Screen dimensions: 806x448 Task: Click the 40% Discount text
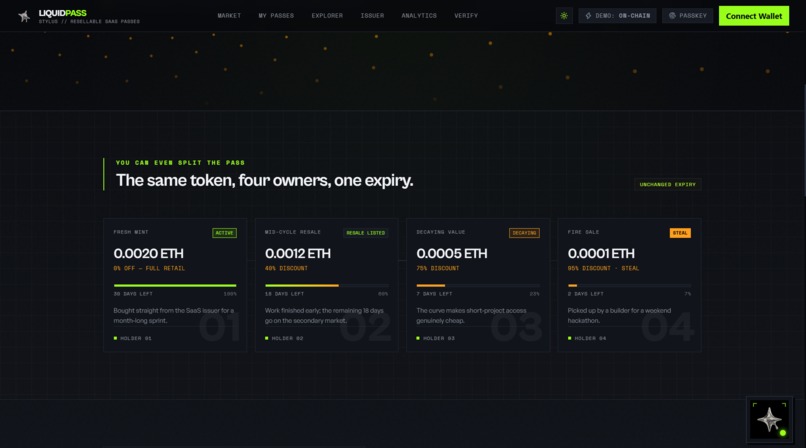point(286,268)
